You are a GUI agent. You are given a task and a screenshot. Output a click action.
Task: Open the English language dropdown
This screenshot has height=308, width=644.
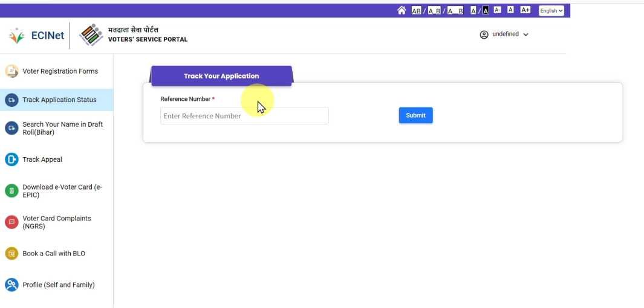point(551,10)
